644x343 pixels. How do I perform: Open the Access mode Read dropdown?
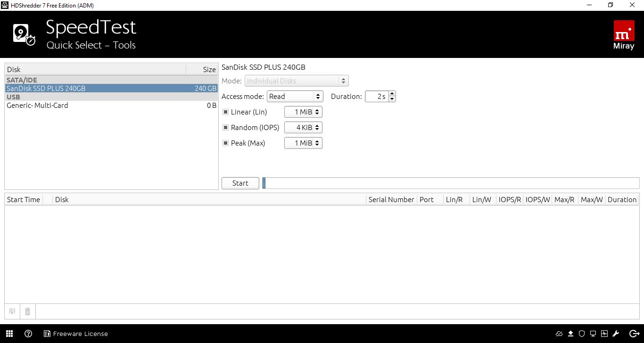click(x=295, y=97)
